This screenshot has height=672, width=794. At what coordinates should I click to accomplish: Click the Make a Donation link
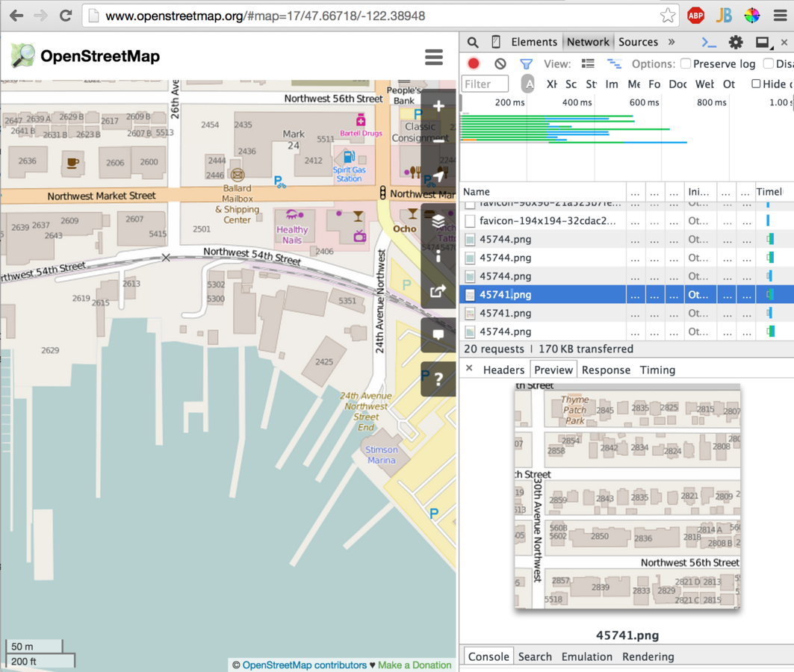coord(415,665)
